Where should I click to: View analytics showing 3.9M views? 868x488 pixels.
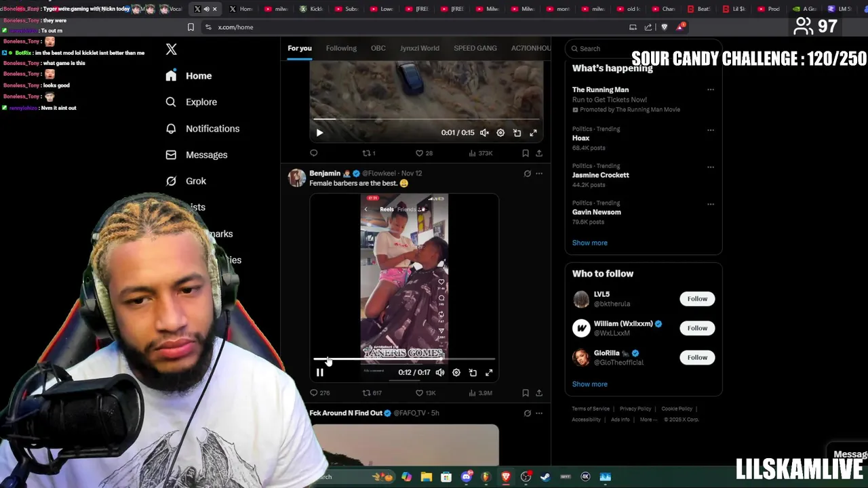[481, 392]
